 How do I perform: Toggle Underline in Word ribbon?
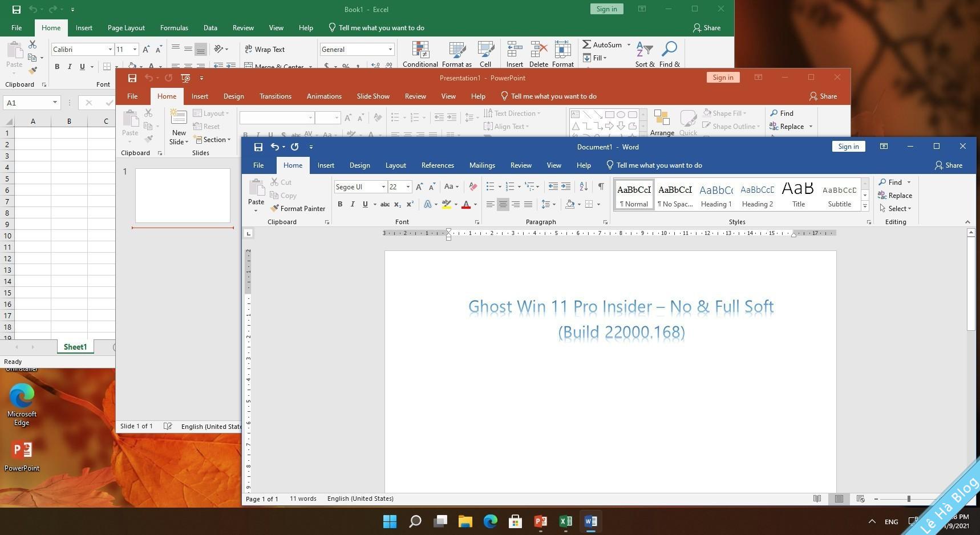365,204
